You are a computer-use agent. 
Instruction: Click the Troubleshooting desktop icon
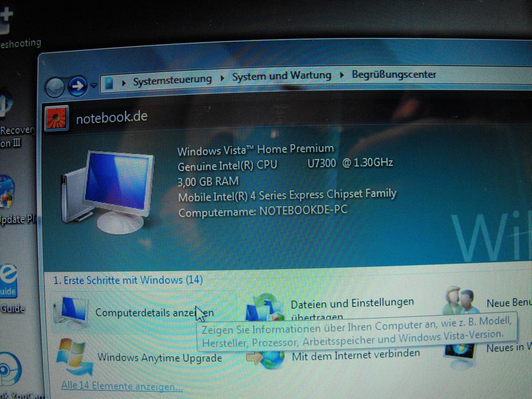[x=7, y=20]
